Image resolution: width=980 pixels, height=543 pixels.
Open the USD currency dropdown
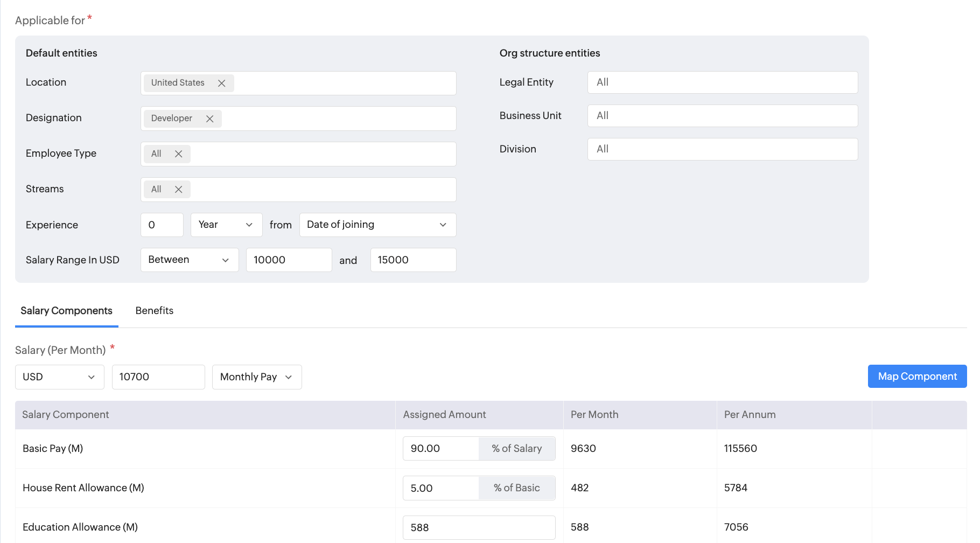click(x=59, y=377)
